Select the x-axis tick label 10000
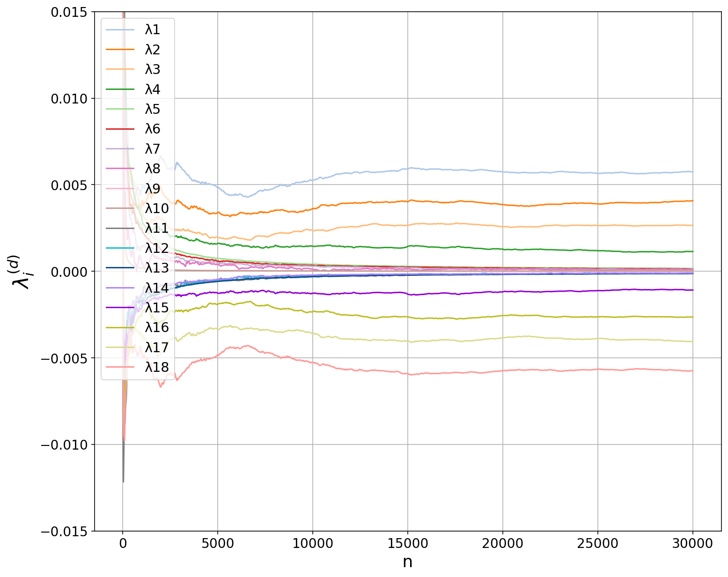728x577 pixels. tap(313, 544)
